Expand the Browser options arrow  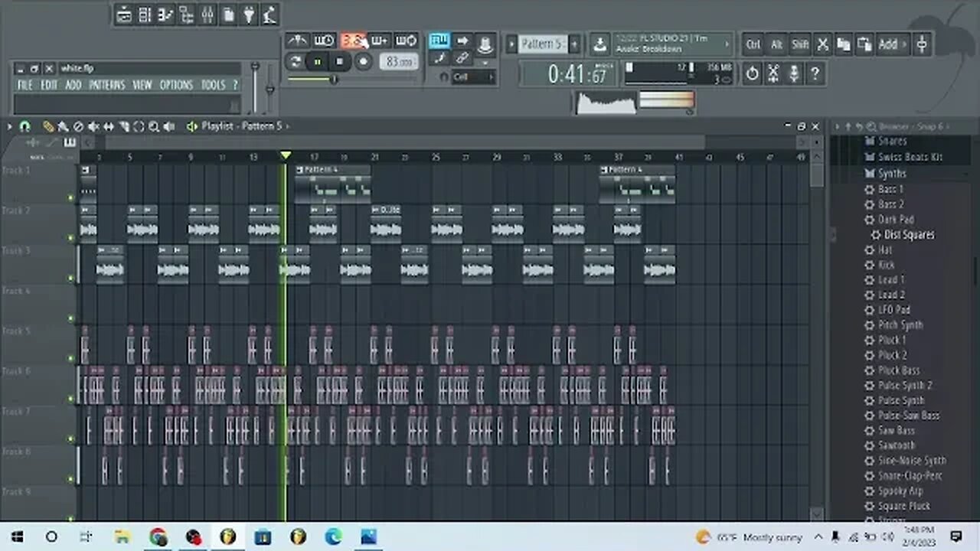click(x=837, y=126)
